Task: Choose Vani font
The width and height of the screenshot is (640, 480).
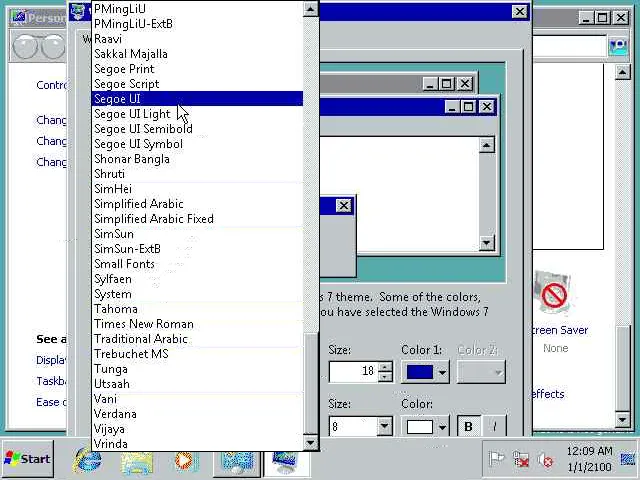Action: pos(198,399)
